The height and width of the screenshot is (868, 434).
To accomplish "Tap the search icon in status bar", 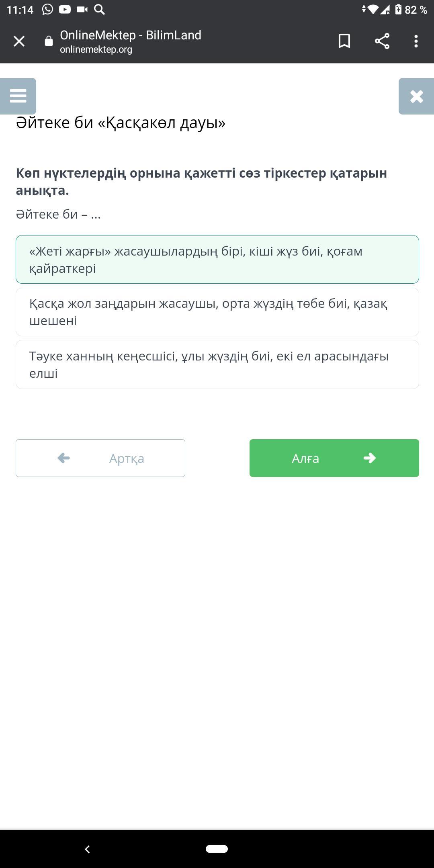I will [x=99, y=10].
